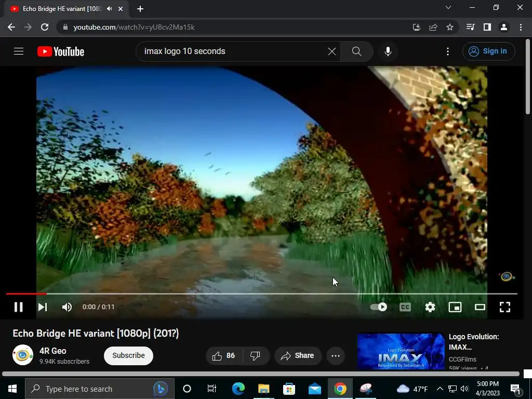Subscribe to 4R Geo channel
Image resolution: width=532 pixels, height=399 pixels.
click(129, 355)
